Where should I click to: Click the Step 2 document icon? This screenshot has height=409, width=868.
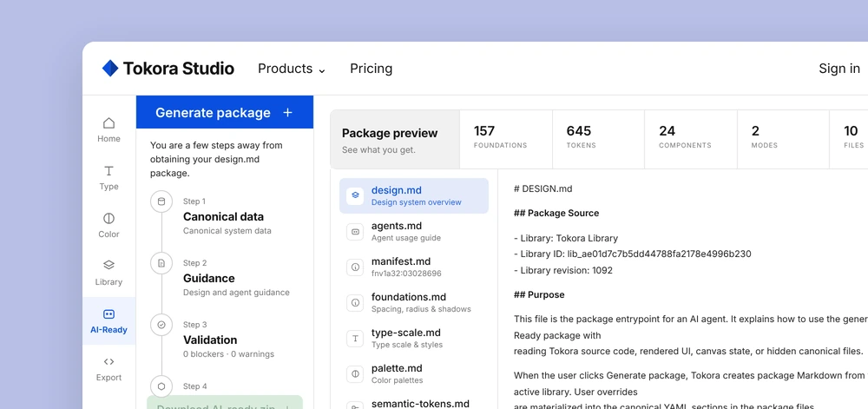[x=161, y=263]
